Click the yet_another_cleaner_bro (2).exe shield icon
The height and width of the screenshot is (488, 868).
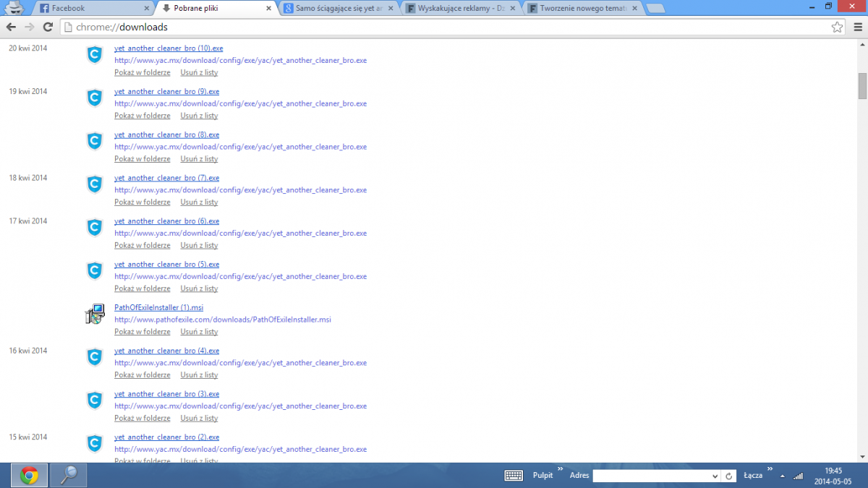[95, 444]
